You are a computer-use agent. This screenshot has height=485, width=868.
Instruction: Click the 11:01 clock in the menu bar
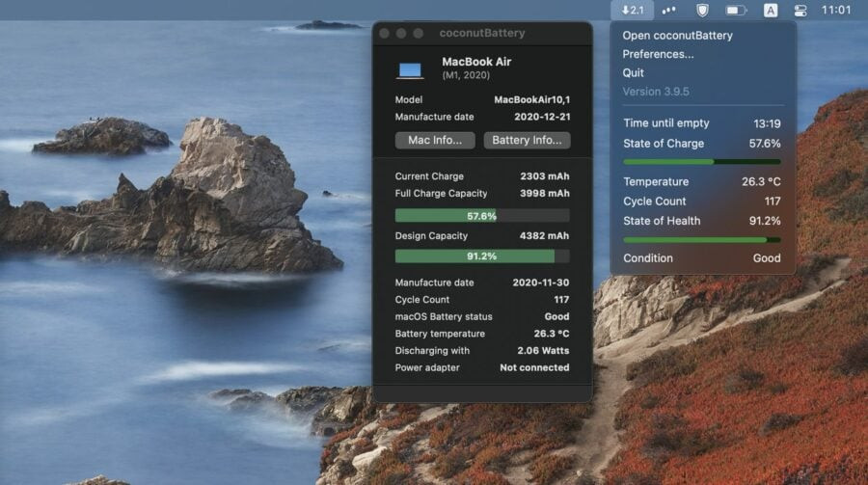point(836,10)
